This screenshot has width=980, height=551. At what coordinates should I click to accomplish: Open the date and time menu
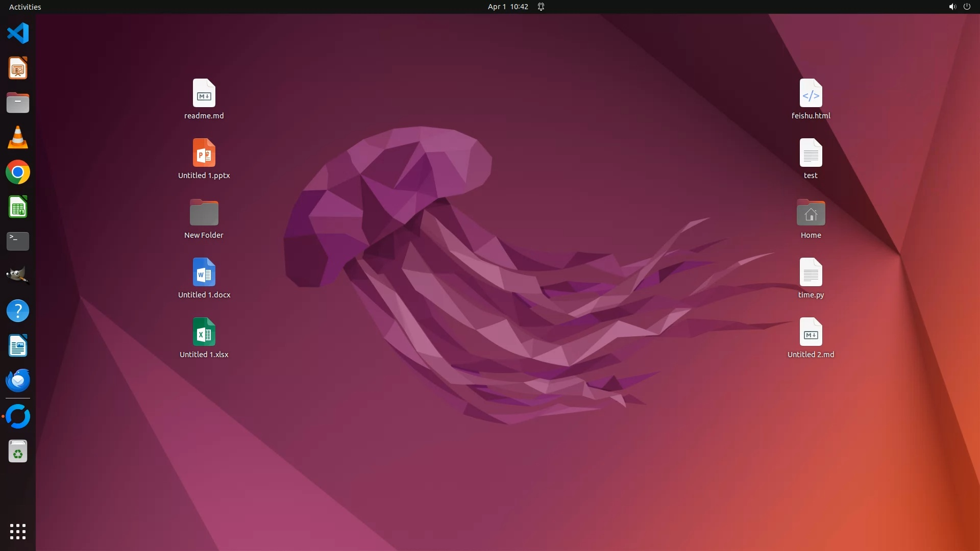[x=507, y=7]
